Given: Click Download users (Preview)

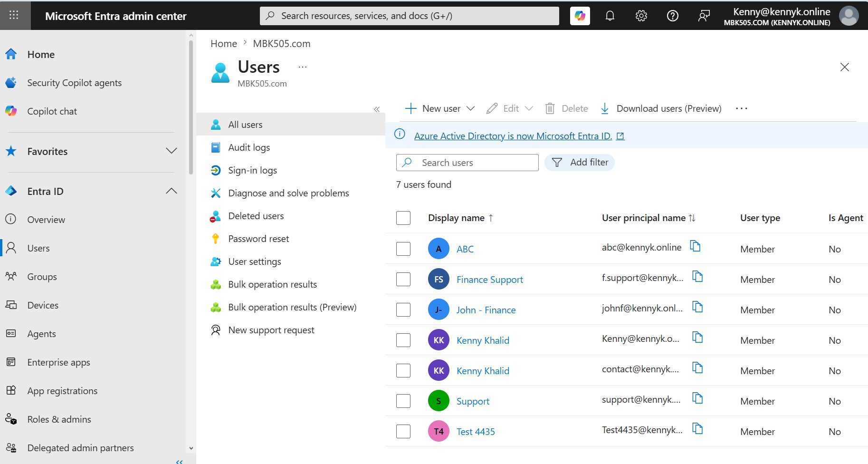Looking at the screenshot, I should (661, 108).
